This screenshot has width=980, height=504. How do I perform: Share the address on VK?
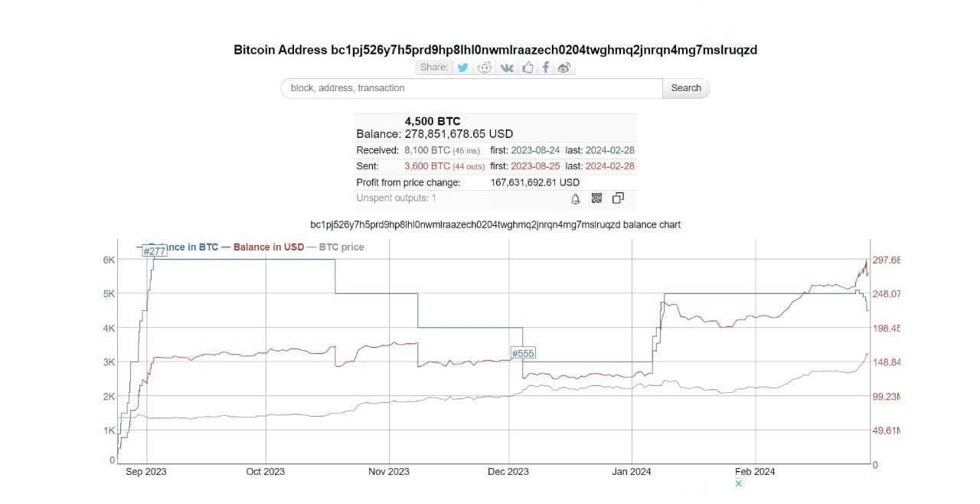click(x=505, y=67)
